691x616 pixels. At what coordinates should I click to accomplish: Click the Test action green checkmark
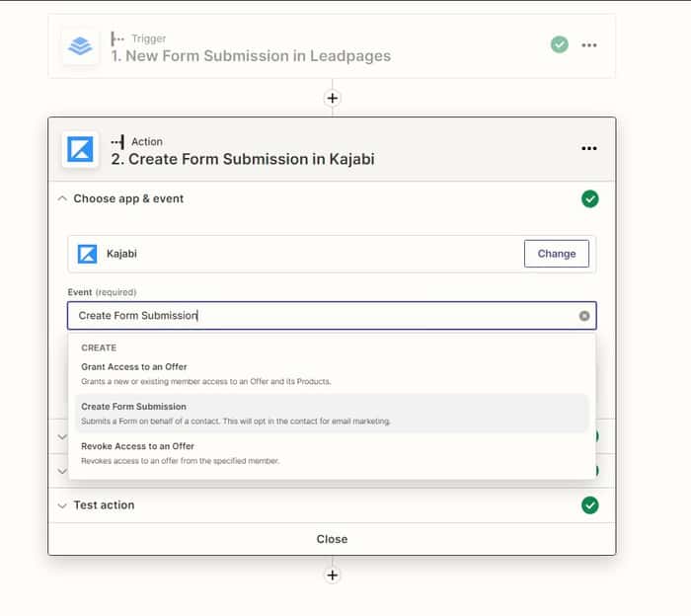pos(589,505)
